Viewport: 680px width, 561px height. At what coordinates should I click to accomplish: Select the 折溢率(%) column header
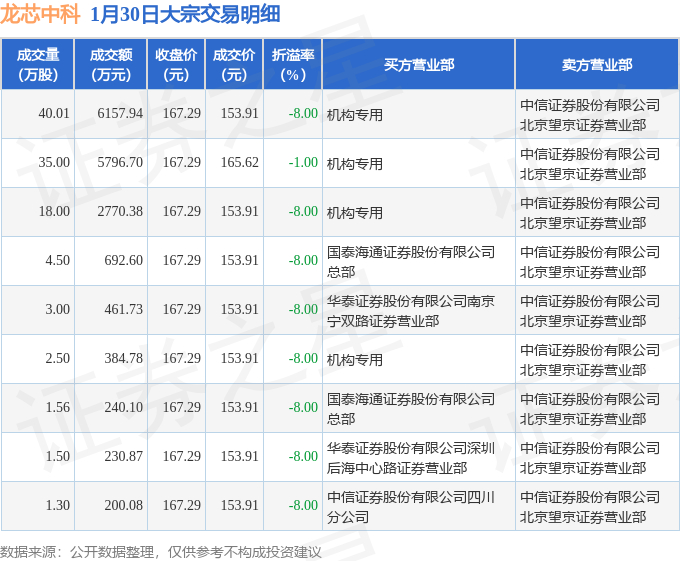[x=293, y=65]
